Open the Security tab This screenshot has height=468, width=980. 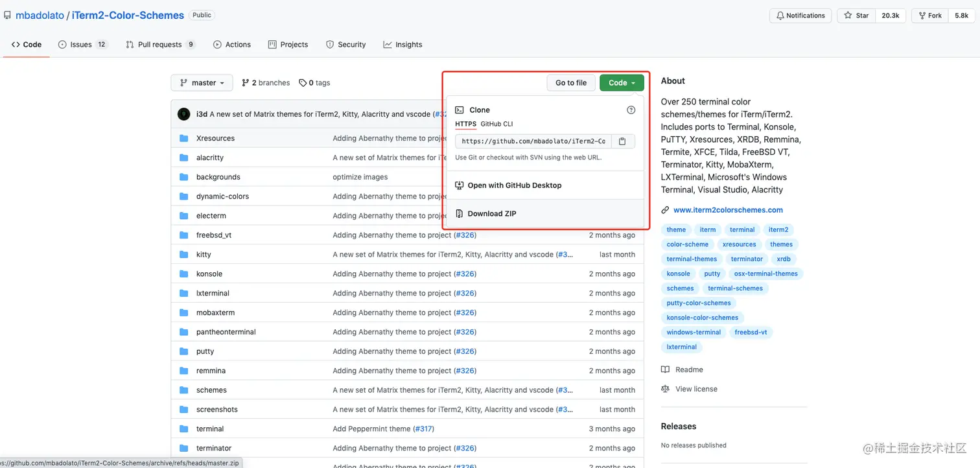346,45
